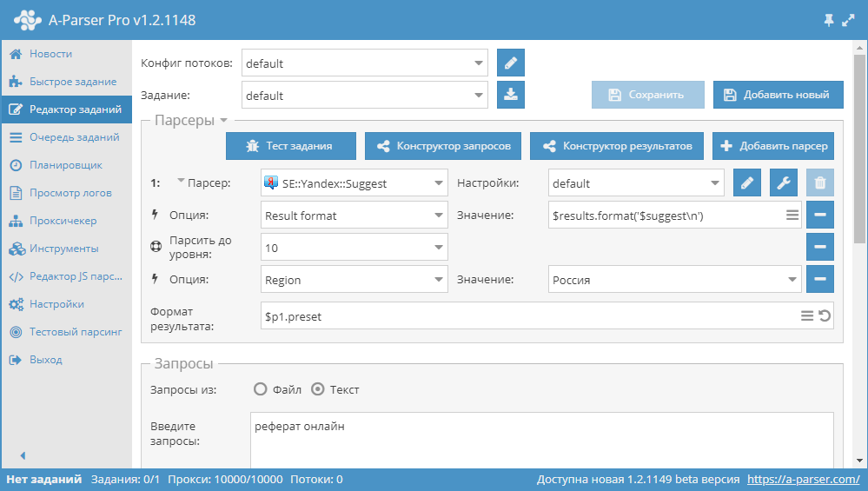Click Выход to log out
Viewport: 868px width, 491px height.
pyautogui.click(x=66, y=359)
